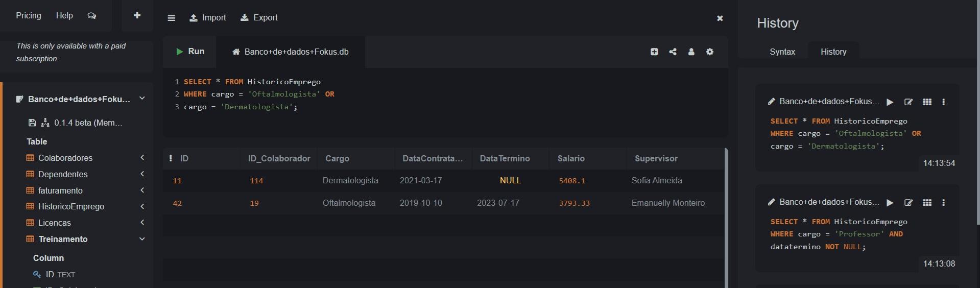
Task: Click the add-tab plus square icon
Action: [654, 52]
